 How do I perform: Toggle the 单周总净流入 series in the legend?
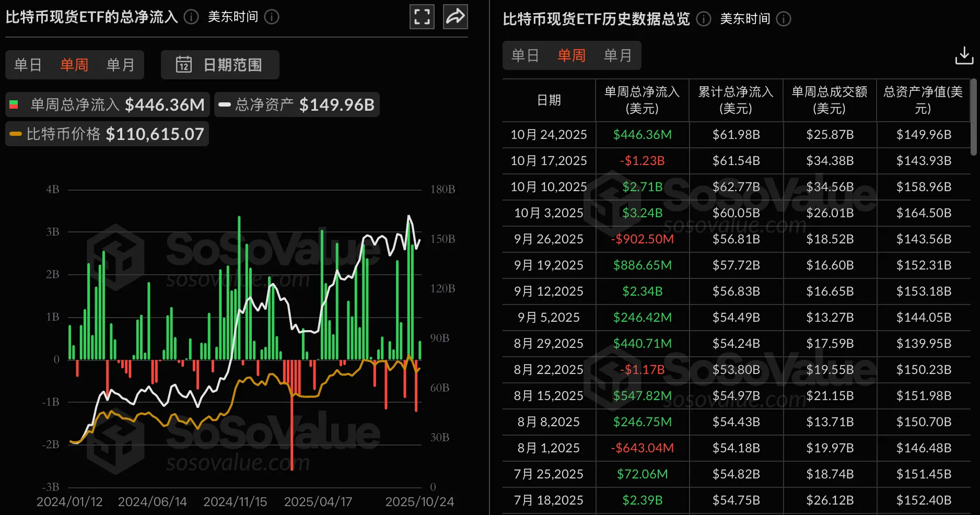click(104, 104)
